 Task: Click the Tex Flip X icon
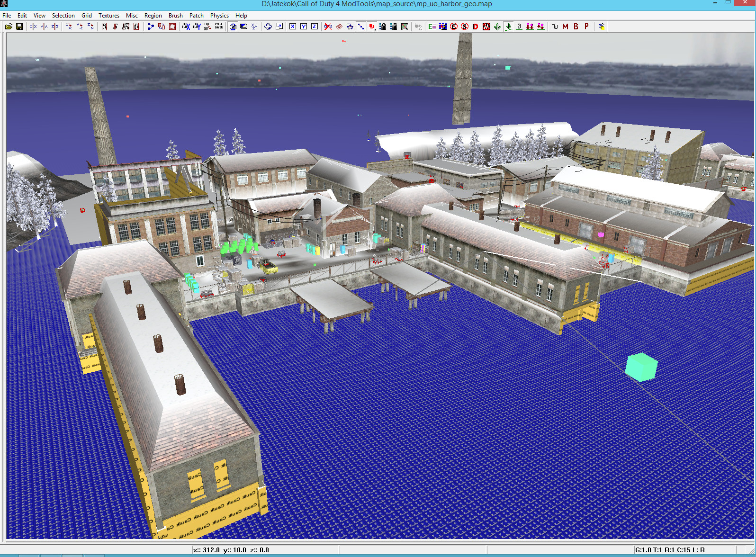pos(186,27)
